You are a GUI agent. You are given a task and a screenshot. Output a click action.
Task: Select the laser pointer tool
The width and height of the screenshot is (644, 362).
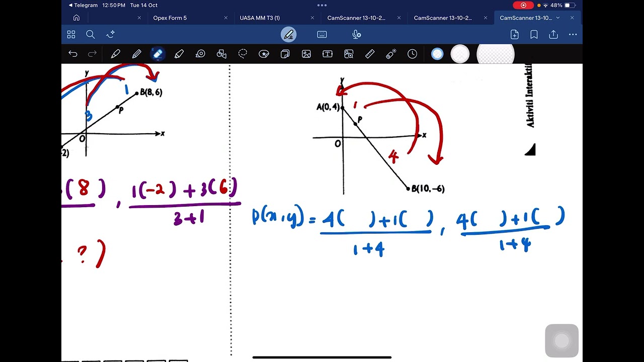391,54
